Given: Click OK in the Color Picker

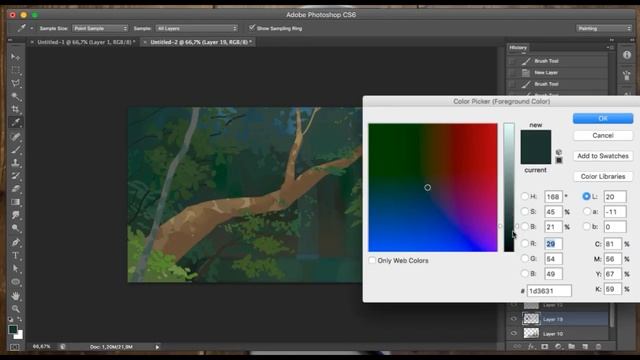Looking at the screenshot, I should [x=603, y=118].
